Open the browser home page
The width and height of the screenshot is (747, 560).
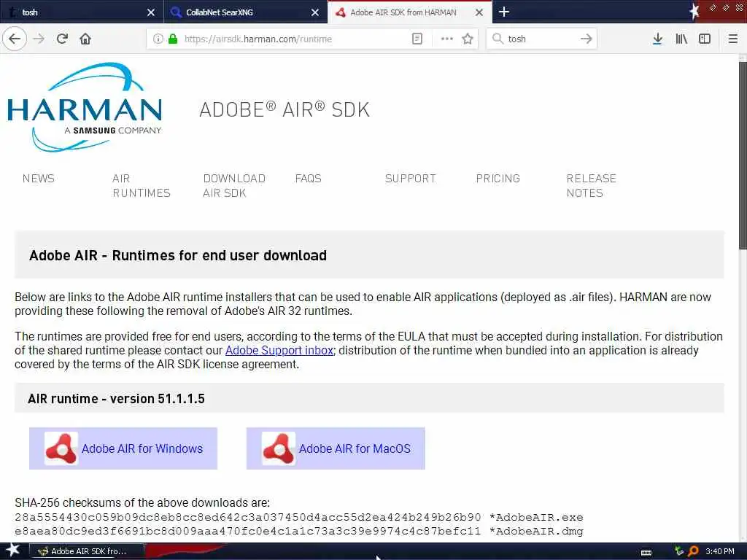click(x=85, y=39)
